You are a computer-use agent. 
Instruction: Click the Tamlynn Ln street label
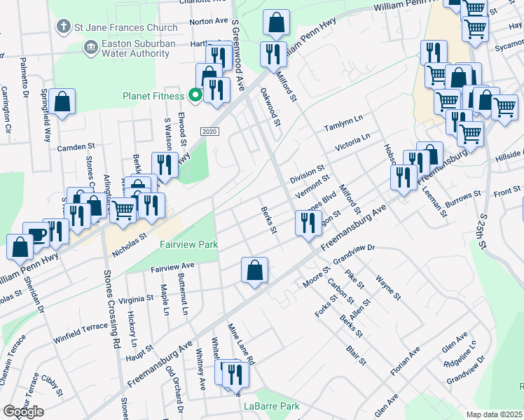pyautogui.click(x=343, y=123)
